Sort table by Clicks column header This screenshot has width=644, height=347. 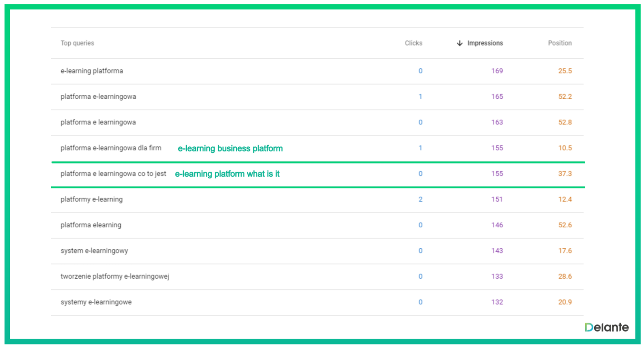pyautogui.click(x=413, y=43)
